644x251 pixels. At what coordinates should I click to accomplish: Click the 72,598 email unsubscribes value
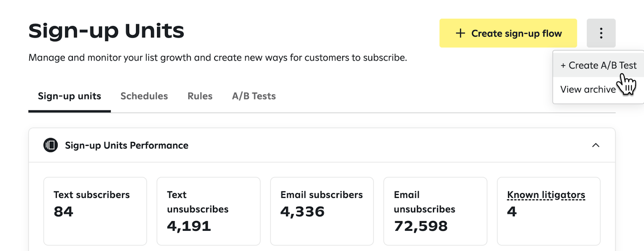point(421,226)
